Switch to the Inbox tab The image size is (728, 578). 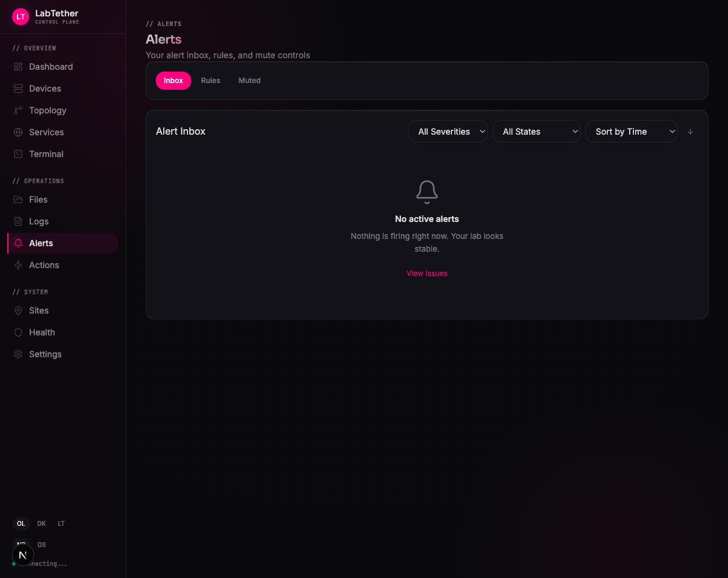pyautogui.click(x=174, y=81)
